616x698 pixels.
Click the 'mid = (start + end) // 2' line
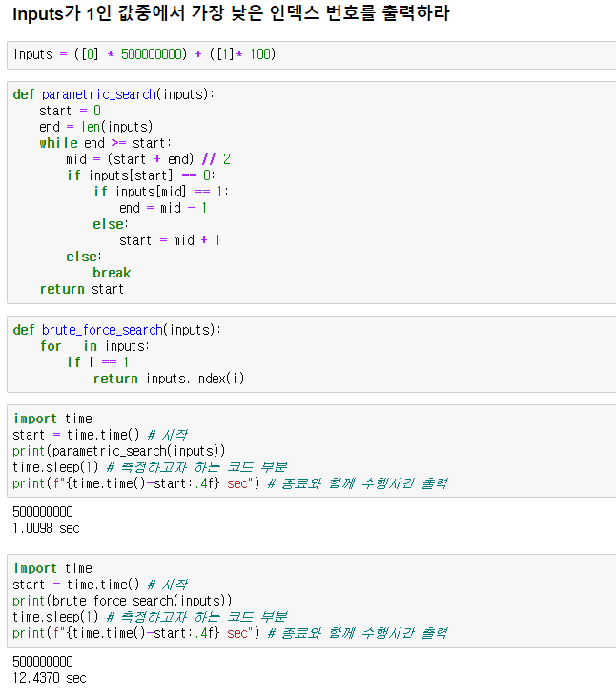[x=148, y=159]
